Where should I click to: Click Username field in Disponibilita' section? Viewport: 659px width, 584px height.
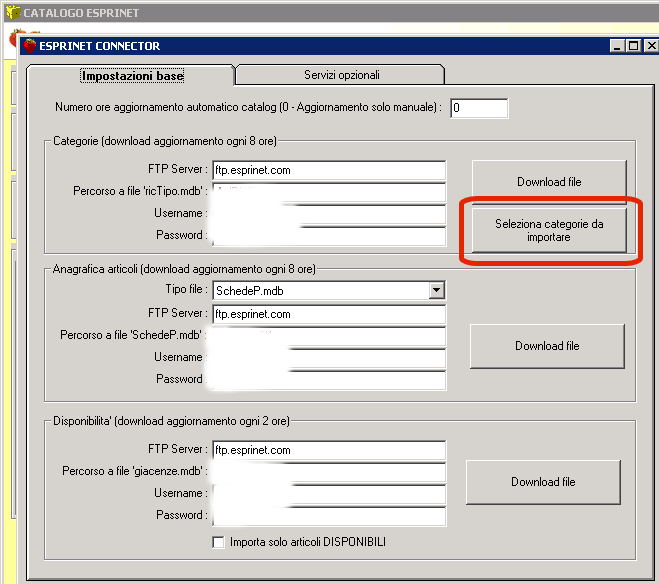click(x=329, y=494)
